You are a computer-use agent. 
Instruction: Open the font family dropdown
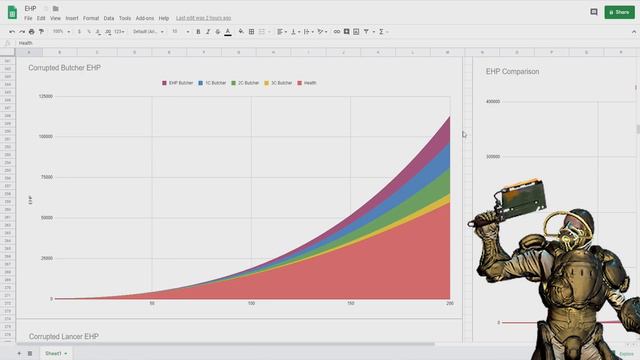click(x=148, y=31)
